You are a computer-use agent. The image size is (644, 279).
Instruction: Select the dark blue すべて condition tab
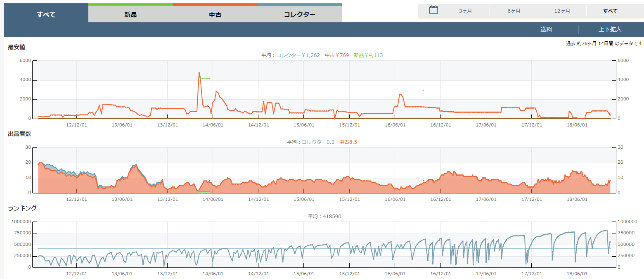pyautogui.click(x=46, y=14)
